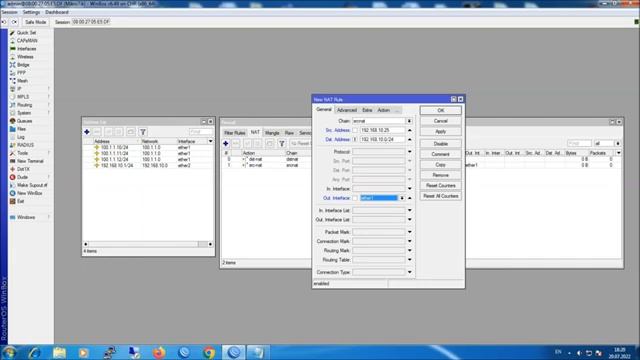This screenshot has height=360, width=640.
Task: Open Quick Set in the sidebar
Action: [27, 33]
